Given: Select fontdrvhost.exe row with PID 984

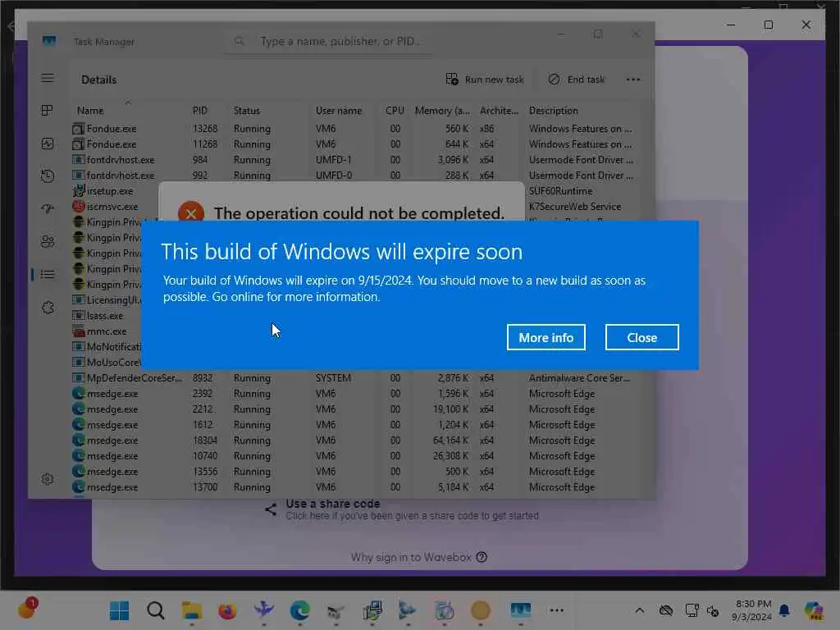Looking at the screenshot, I should pyautogui.click(x=354, y=160).
